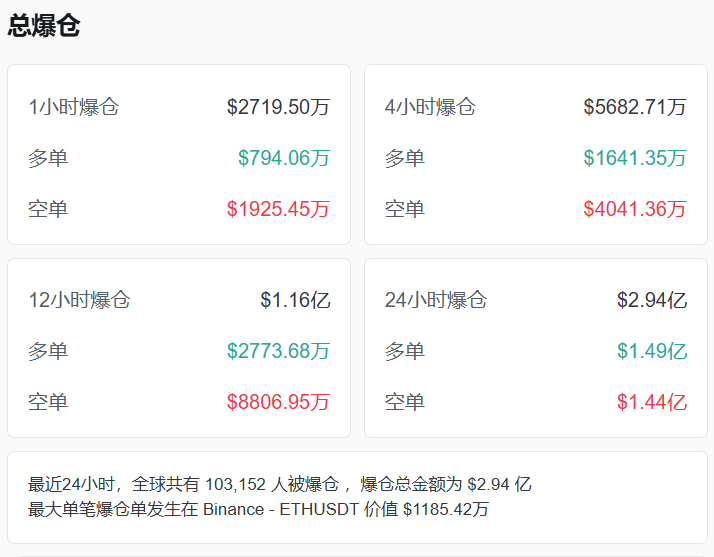Click the $2.94亿 value in 24小时 card
Viewport: 714px width, 557px height.
click(652, 300)
